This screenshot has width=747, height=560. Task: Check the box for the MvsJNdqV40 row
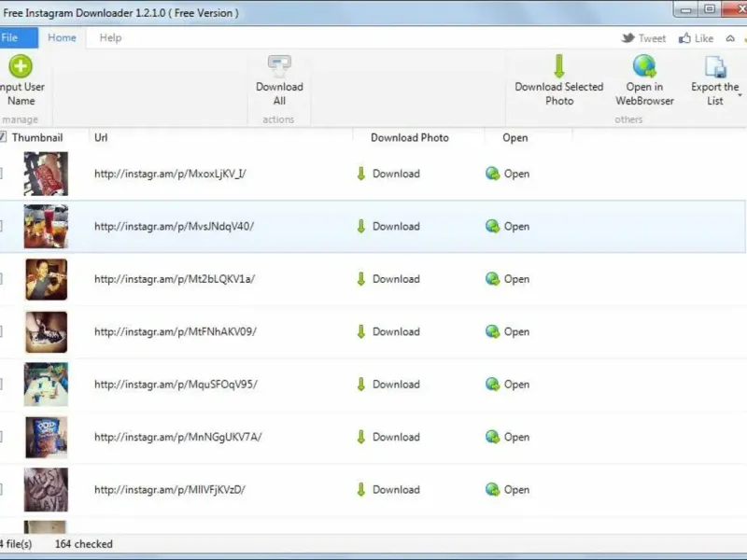tap(1, 226)
